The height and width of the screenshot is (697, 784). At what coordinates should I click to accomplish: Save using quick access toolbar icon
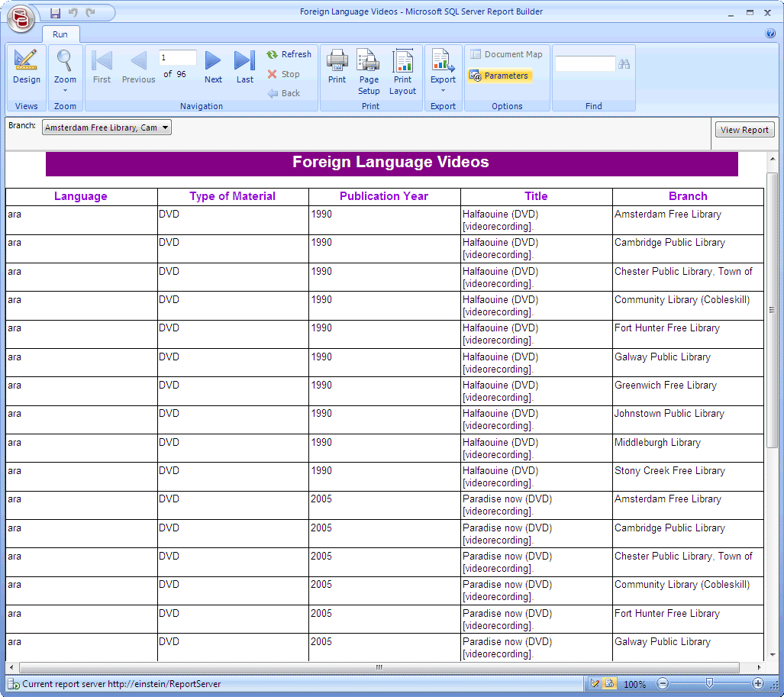click(x=55, y=13)
